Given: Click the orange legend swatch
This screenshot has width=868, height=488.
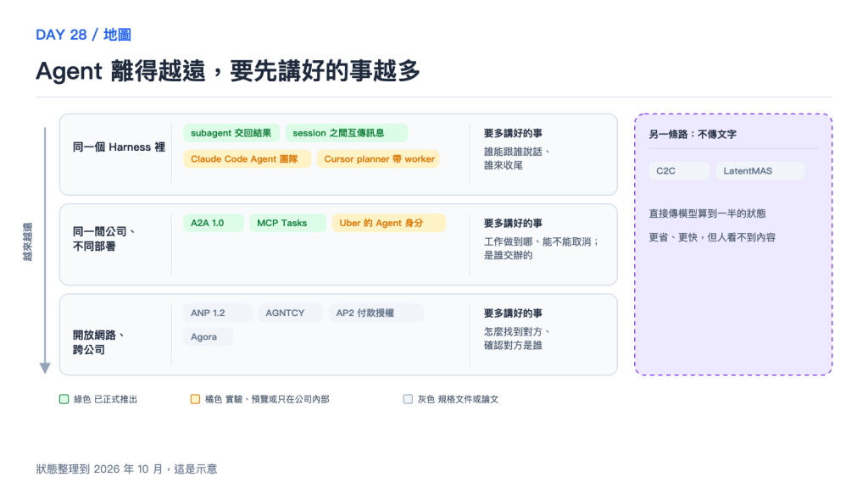Looking at the screenshot, I should 196,399.
